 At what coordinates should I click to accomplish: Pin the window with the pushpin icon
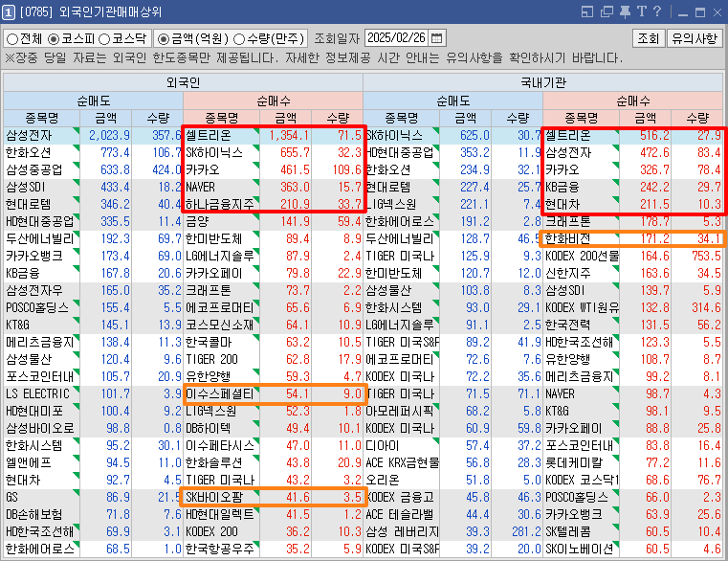click(x=625, y=11)
